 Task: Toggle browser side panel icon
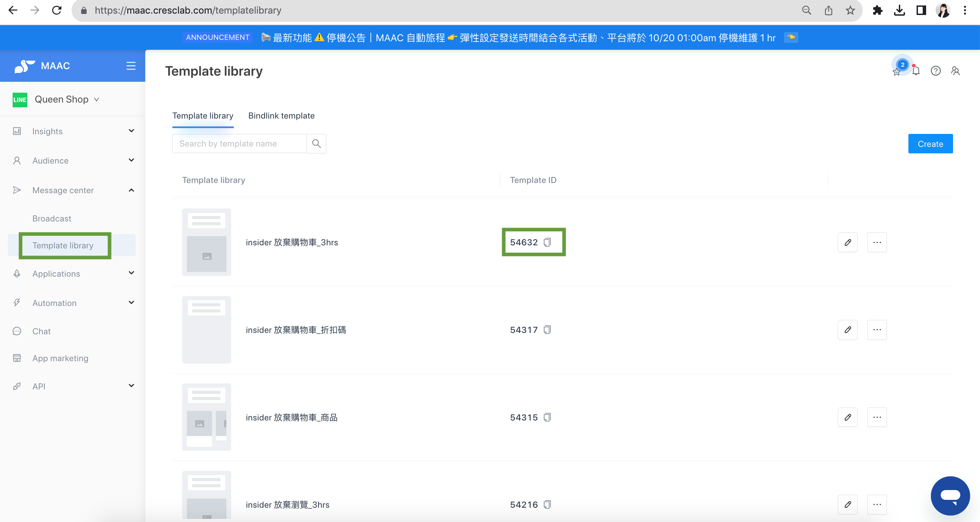921,10
